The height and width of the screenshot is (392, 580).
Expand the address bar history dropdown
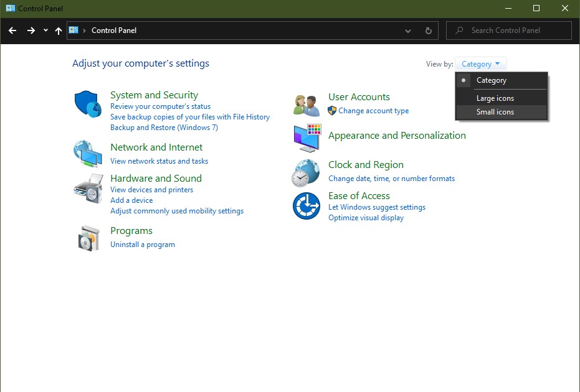[x=408, y=30]
